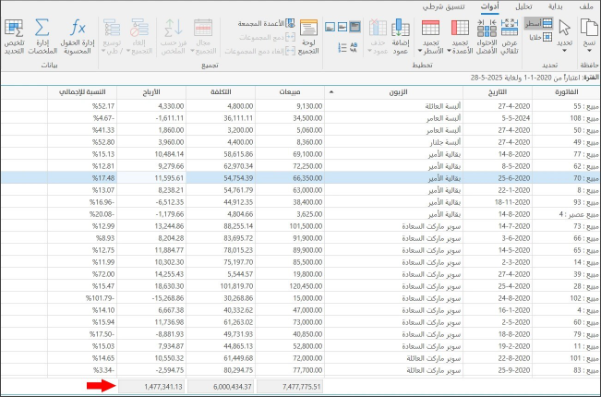Open إدارة الملخصات sigma icon
601x397 pixels.
click(x=42, y=28)
